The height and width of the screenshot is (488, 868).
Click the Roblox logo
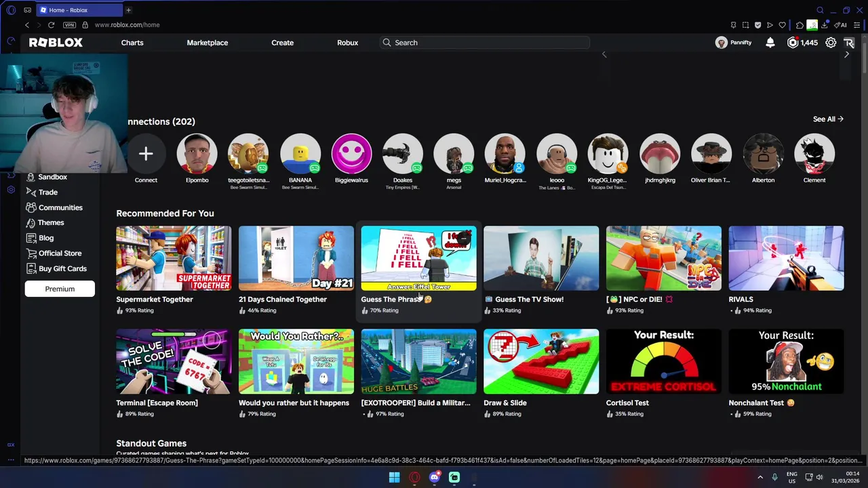56,43
